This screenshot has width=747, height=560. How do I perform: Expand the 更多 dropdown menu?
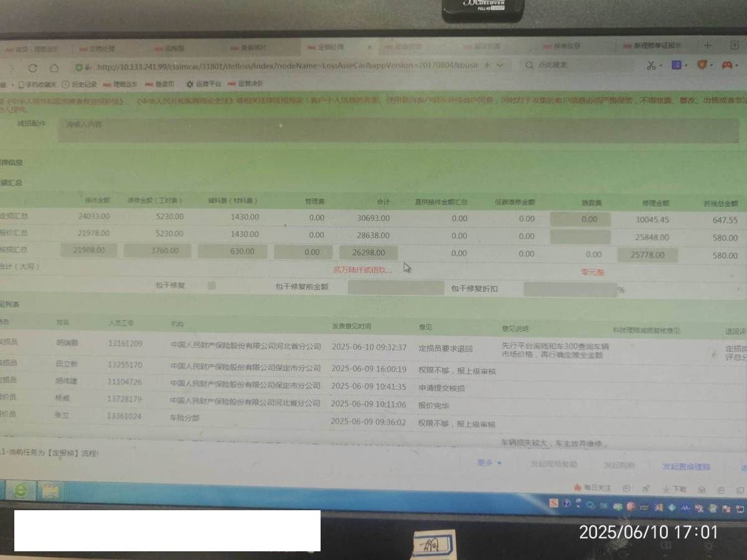pyautogui.click(x=489, y=462)
